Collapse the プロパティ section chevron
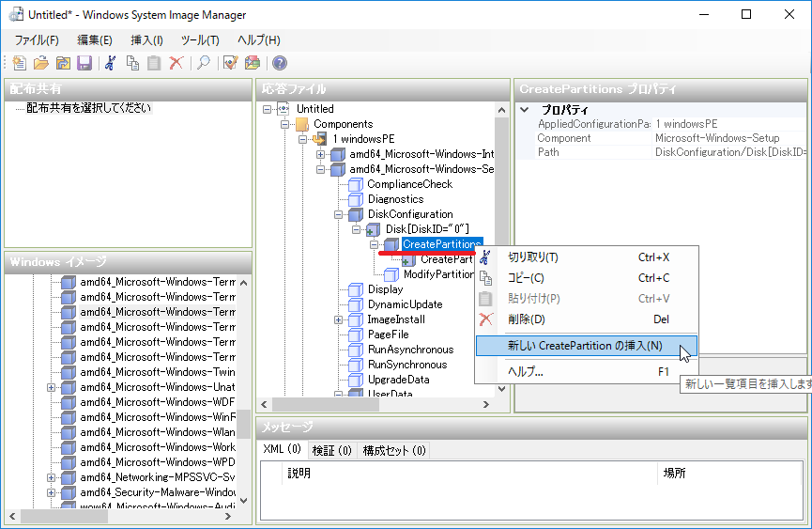The width and height of the screenshot is (812, 529). [x=525, y=110]
